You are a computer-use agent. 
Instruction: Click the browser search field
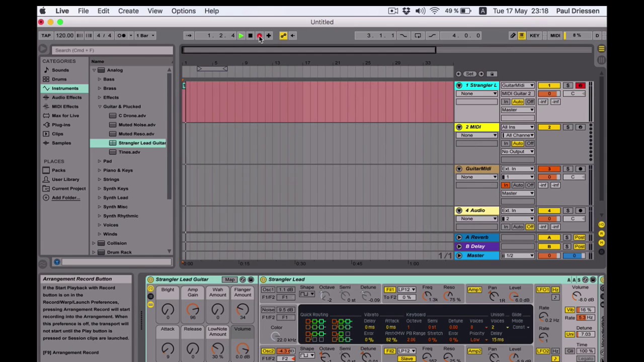112,50
